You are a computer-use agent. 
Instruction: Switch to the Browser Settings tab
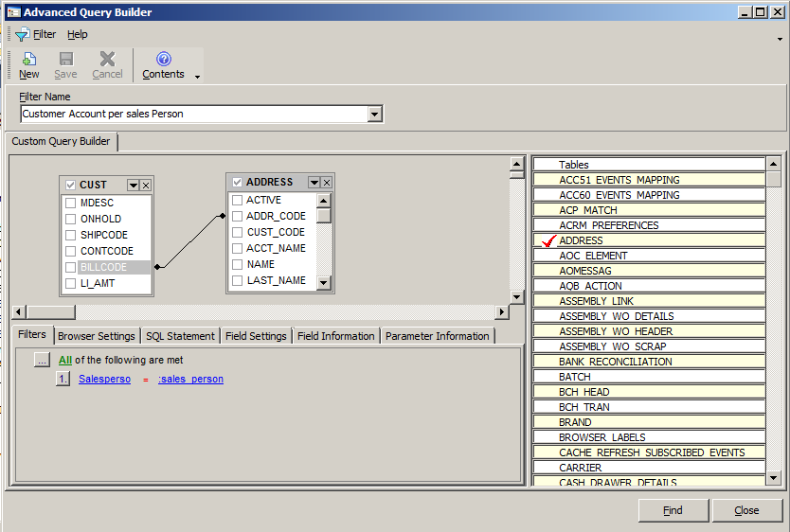coord(97,336)
